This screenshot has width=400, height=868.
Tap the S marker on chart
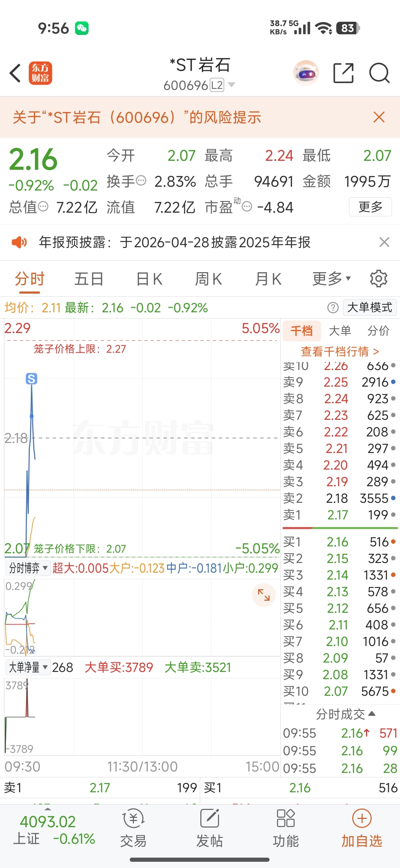coord(31,379)
